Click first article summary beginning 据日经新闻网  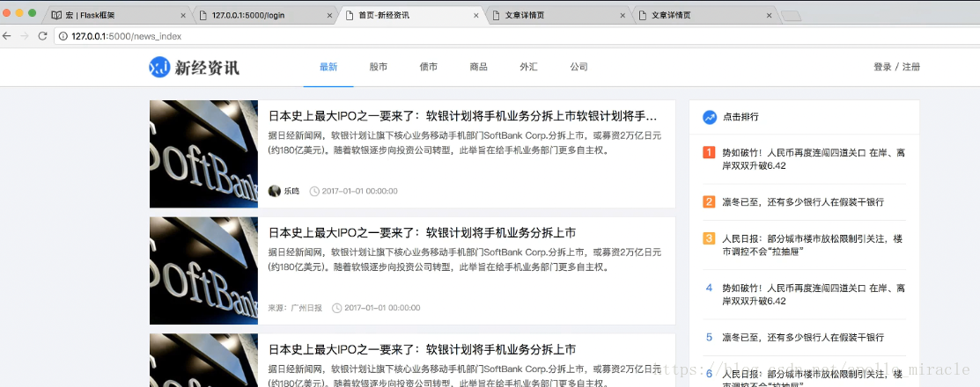tap(464, 143)
